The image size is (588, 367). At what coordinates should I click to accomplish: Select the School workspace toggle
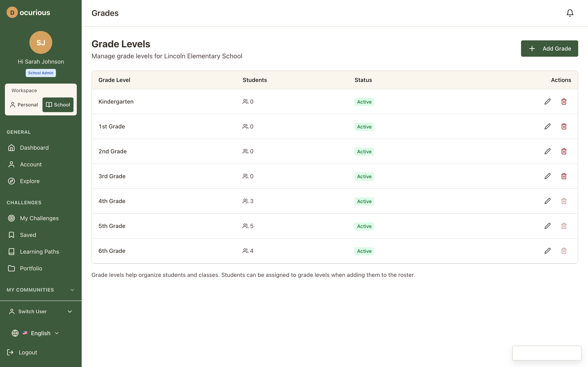point(58,105)
